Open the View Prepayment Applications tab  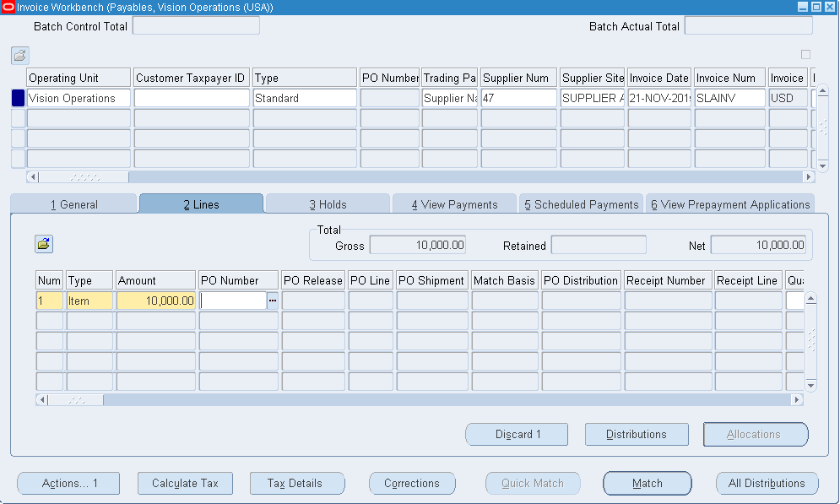pyautogui.click(x=729, y=204)
